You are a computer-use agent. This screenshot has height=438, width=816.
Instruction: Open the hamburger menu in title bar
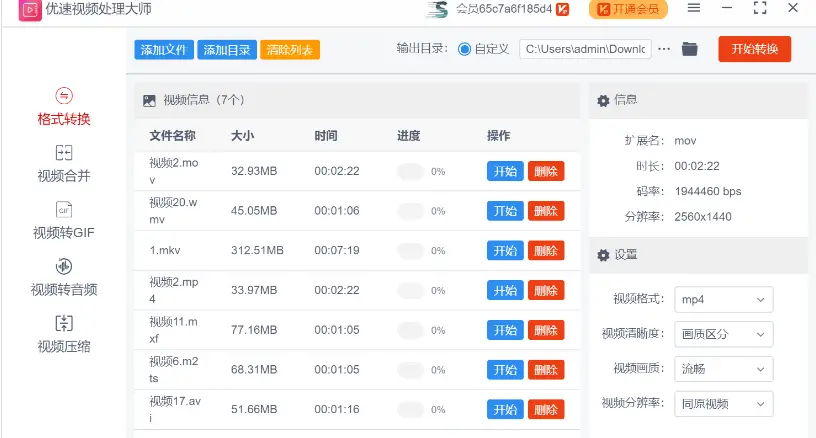click(x=694, y=8)
